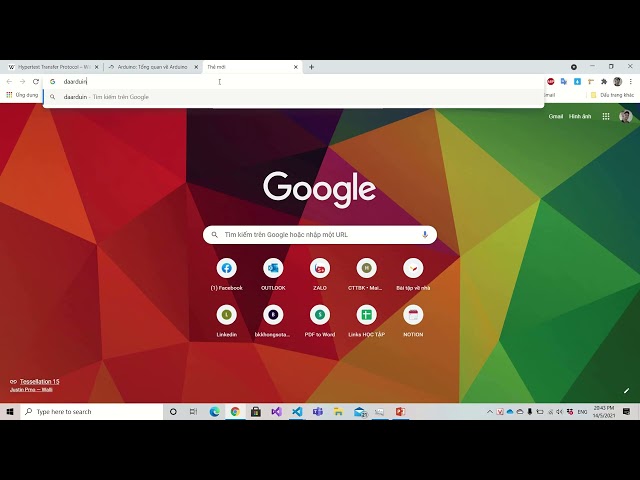The width and height of the screenshot is (640, 480).
Task: Click the Google logo
Action: tap(319, 189)
